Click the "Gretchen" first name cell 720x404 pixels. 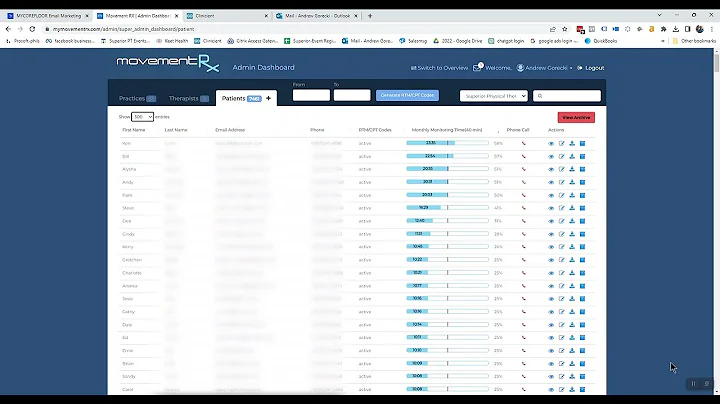point(132,260)
